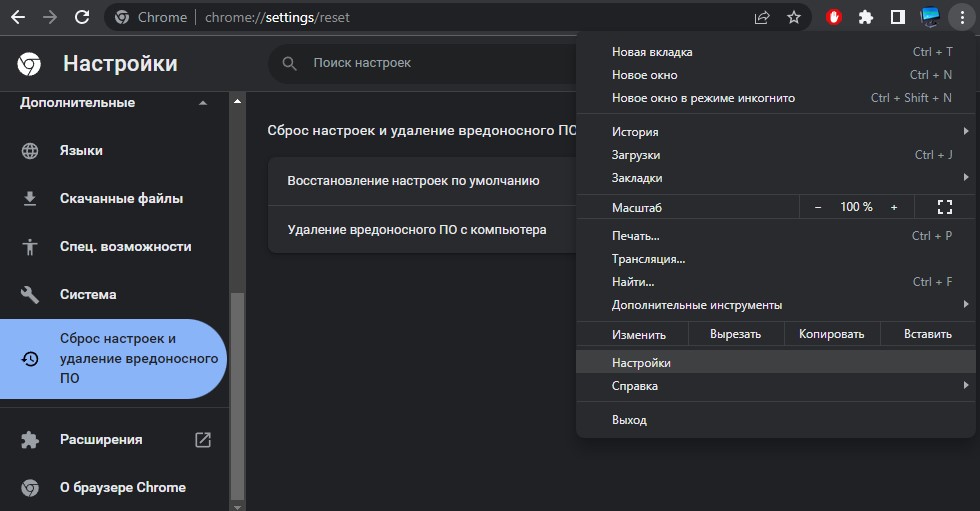Screen dimensions: 980x511
Task: Reload the page using the refresh icon
Action: click(82, 17)
